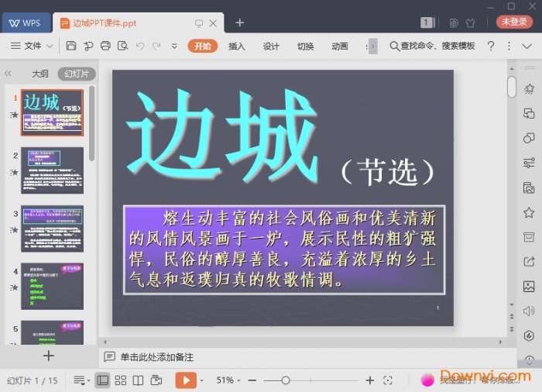
Task: Switch to 幻灯片 thumbnails tab
Action: point(77,74)
